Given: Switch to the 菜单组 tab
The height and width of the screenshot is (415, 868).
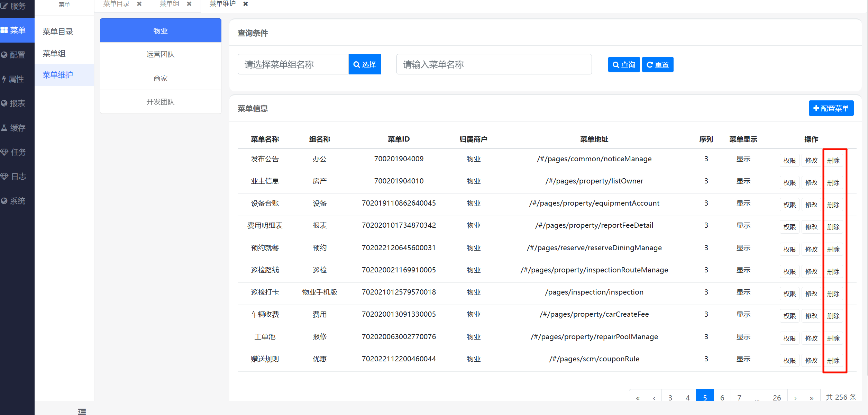Looking at the screenshot, I should [x=170, y=4].
